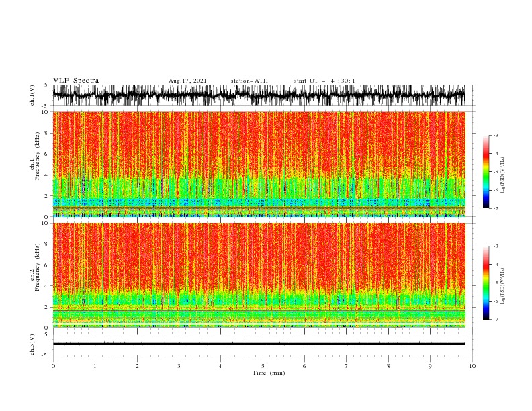Click time axis tick label '3'

tap(179, 366)
